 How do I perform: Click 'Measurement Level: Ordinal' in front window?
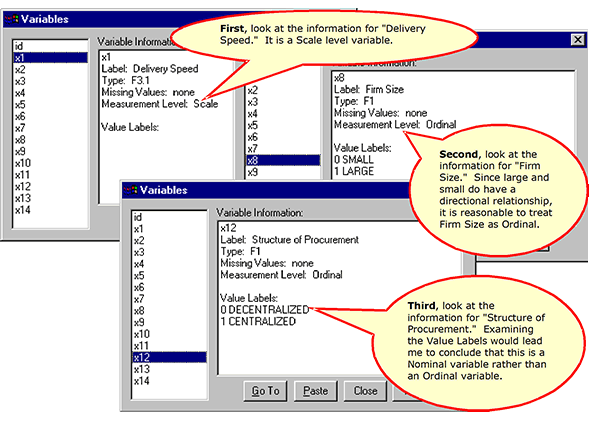(x=281, y=274)
